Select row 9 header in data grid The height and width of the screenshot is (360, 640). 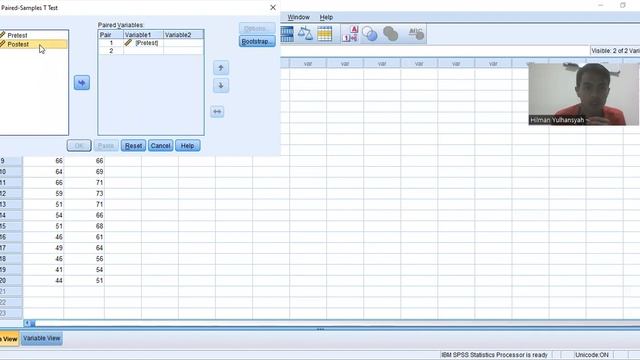coord(11,161)
